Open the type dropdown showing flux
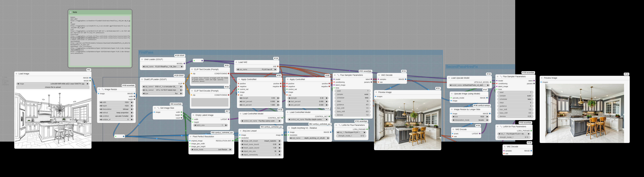The height and width of the screenshot is (177, 644). click(x=163, y=94)
